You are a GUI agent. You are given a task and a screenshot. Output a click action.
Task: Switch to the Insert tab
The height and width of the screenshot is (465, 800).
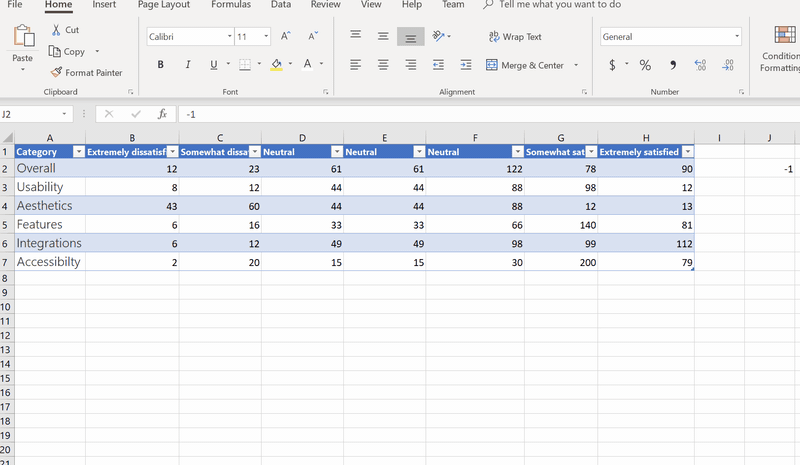point(104,5)
